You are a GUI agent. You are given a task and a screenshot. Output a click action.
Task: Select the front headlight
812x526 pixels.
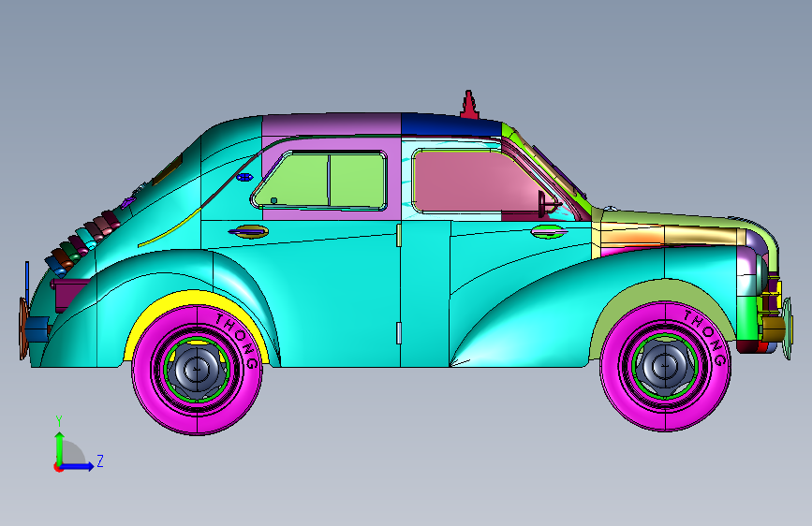coord(760,273)
